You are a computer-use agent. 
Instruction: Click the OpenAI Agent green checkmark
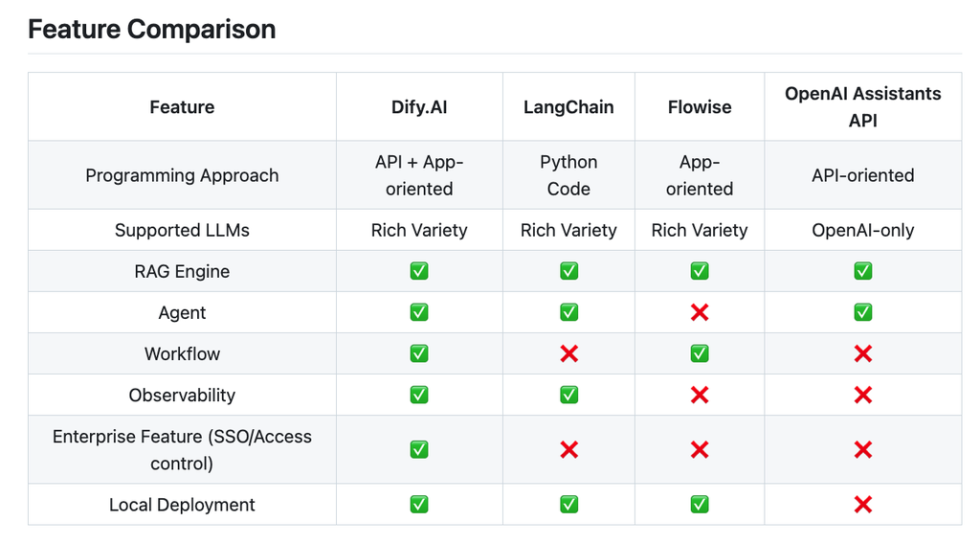862,312
